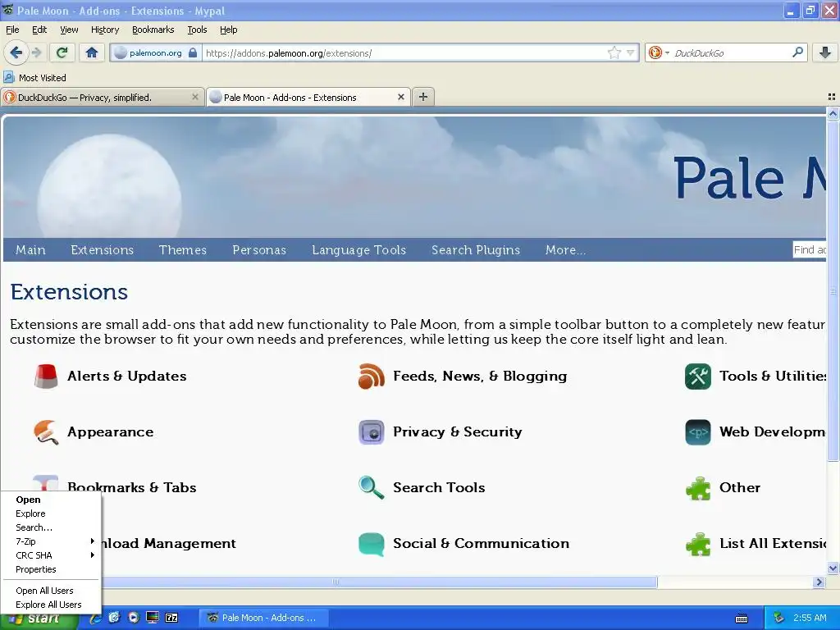The height and width of the screenshot is (630, 840).
Task: Open the Alerts & Updates siren icon
Action: [46, 376]
